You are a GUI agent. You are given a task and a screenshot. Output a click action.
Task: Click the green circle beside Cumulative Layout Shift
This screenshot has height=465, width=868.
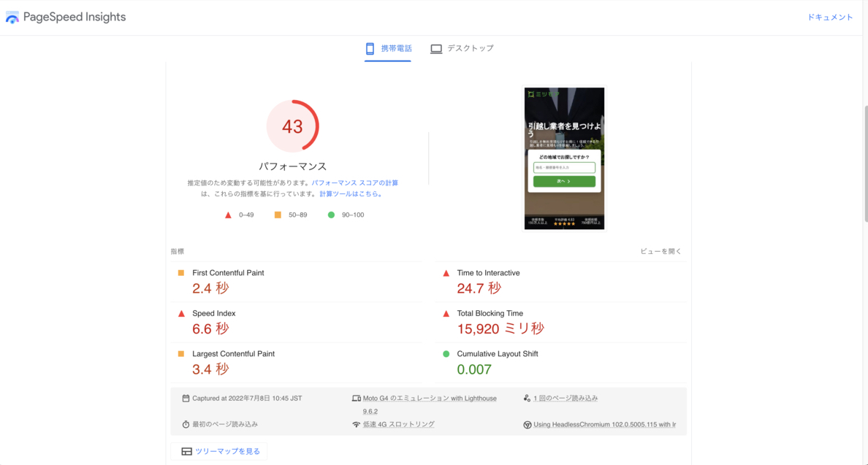[x=446, y=354]
